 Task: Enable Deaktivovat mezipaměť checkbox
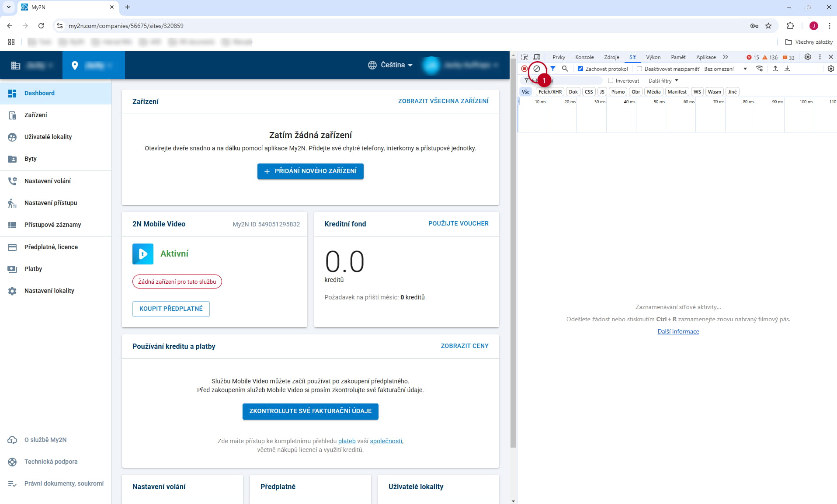point(639,69)
